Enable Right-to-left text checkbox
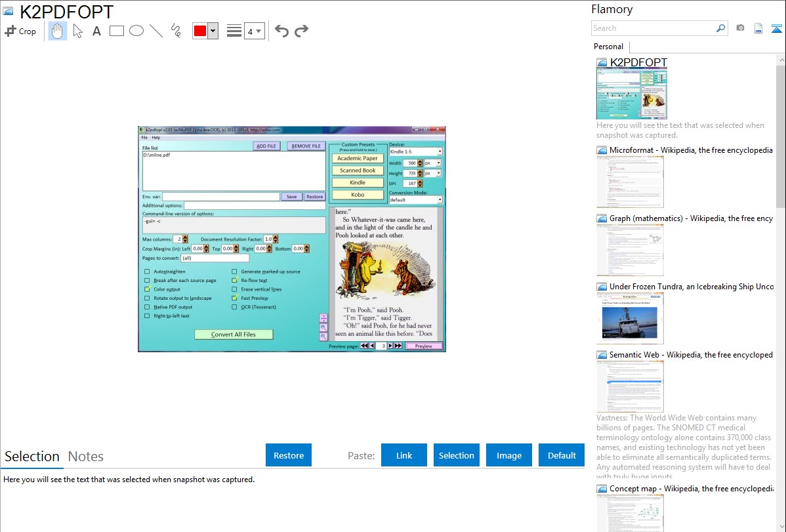Image resolution: width=786 pixels, height=532 pixels. [147, 316]
